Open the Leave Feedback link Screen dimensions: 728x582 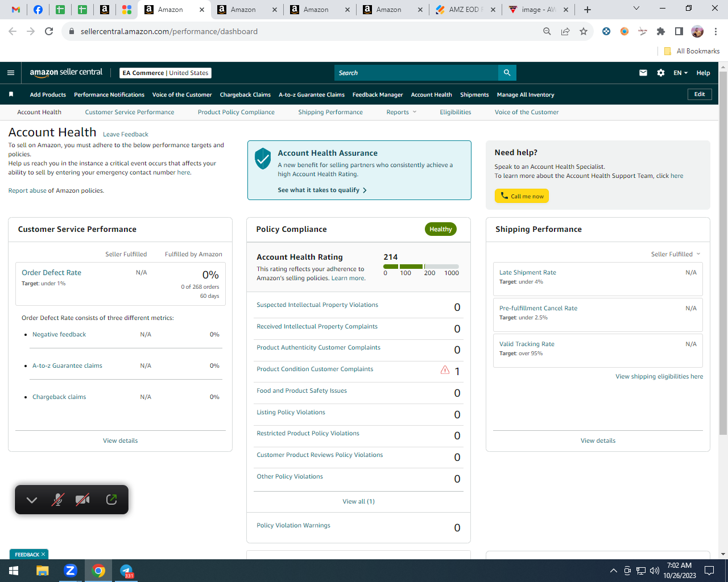pos(126,134)
